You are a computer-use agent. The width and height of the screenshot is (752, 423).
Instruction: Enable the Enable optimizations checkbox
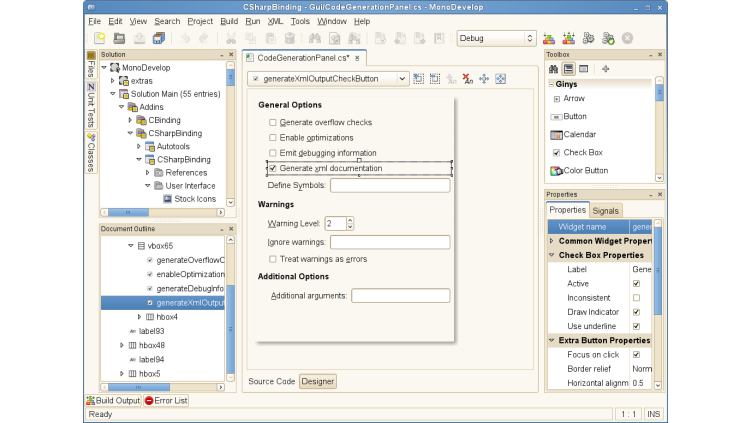[x=272, y=138]
